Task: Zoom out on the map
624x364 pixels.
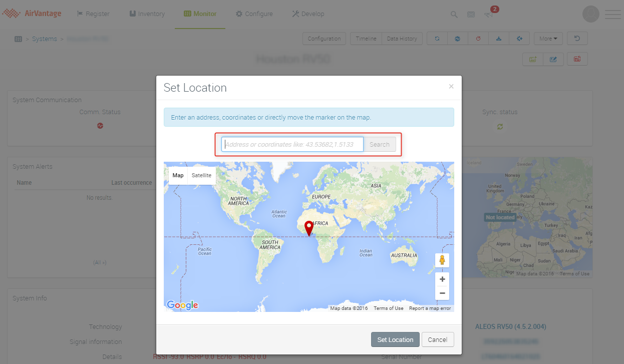Action: (442, 293)
